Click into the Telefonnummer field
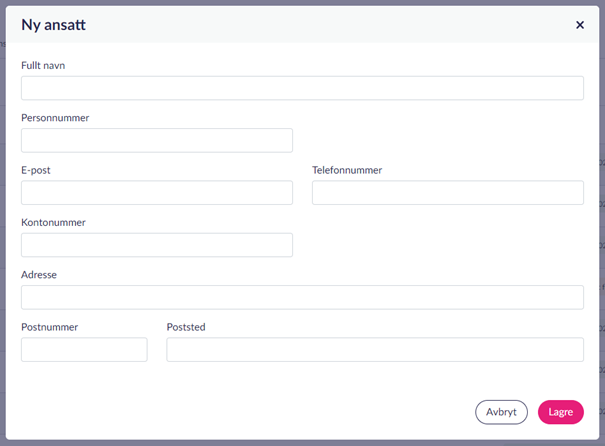Viewport: 605px width, 446px height. pos(447,193)
